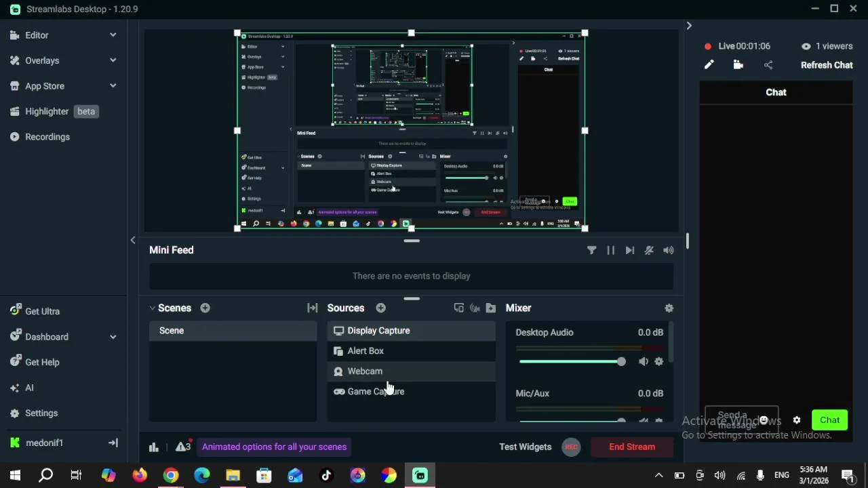Open performance stats bar chart icon
The height and width of the screenshot is (488, 868).
pos(154,447)
